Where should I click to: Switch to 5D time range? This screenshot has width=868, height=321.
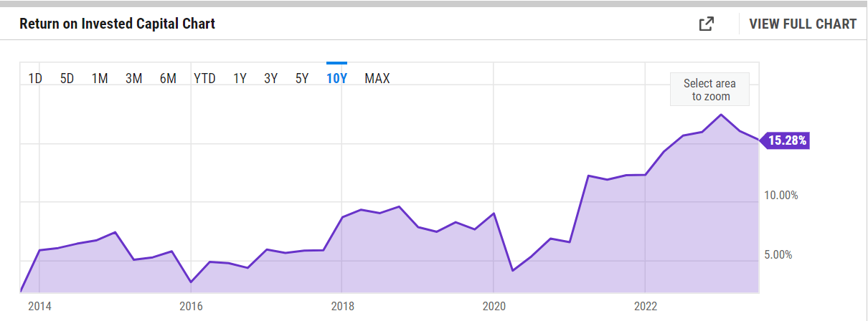67,79
